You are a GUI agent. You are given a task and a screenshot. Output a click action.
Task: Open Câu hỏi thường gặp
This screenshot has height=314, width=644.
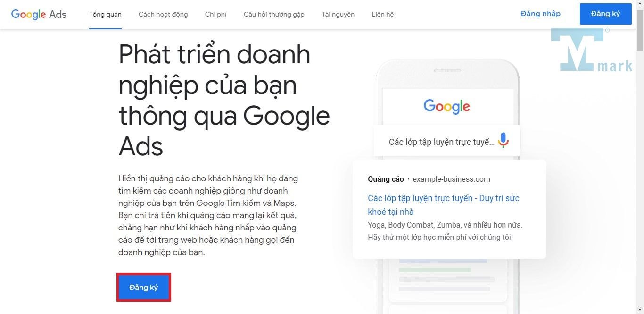click(274, 14)
